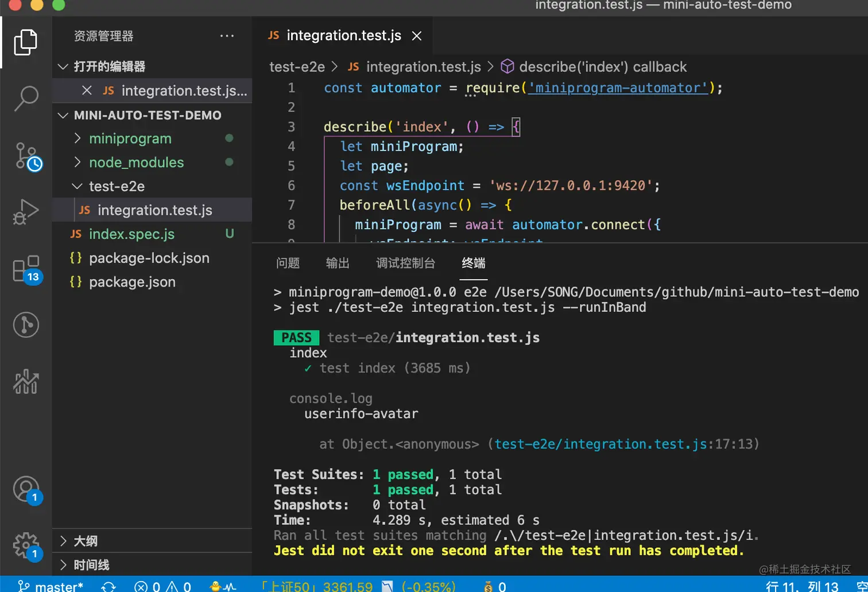Open Extensions view with 13 badge

point(26,269)
